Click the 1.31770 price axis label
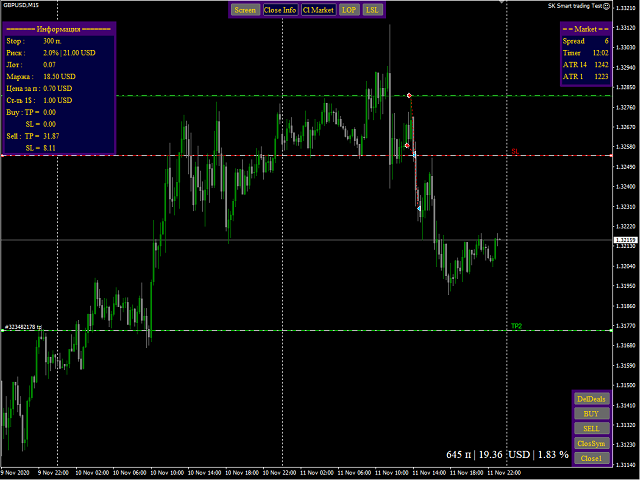 (625, 326)
